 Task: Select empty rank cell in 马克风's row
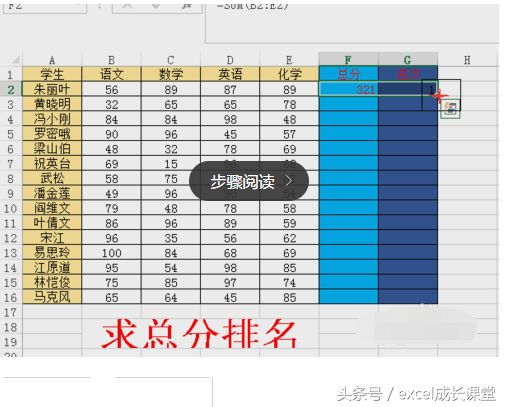[408, 297]
